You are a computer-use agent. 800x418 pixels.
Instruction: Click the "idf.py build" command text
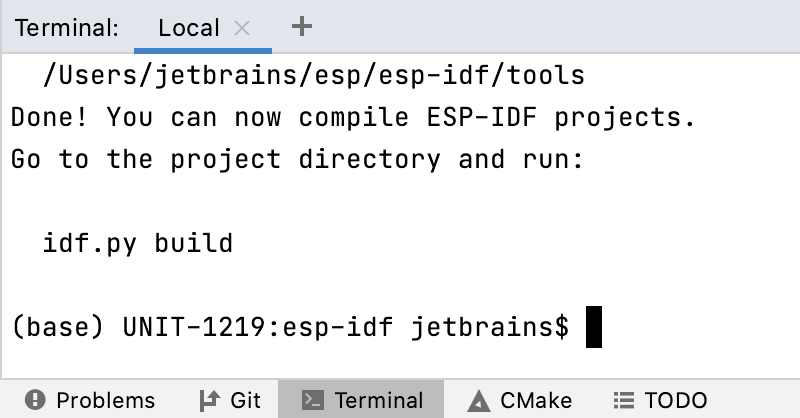pos(138,243)
